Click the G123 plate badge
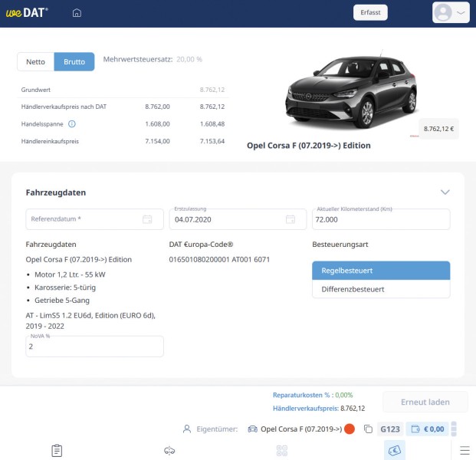This screenshot has height=460, width=476. [x=390, y=429]
